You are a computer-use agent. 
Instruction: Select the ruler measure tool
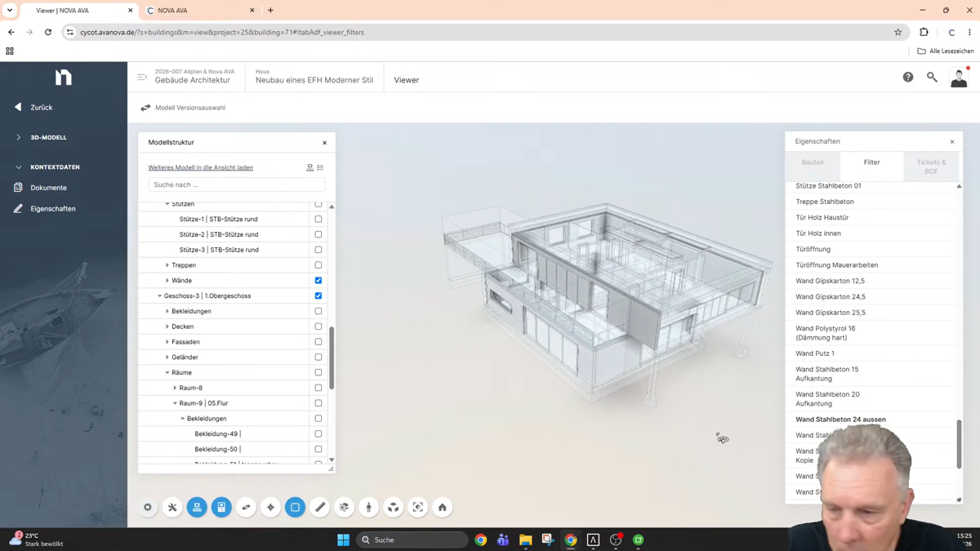click(320, 507)
